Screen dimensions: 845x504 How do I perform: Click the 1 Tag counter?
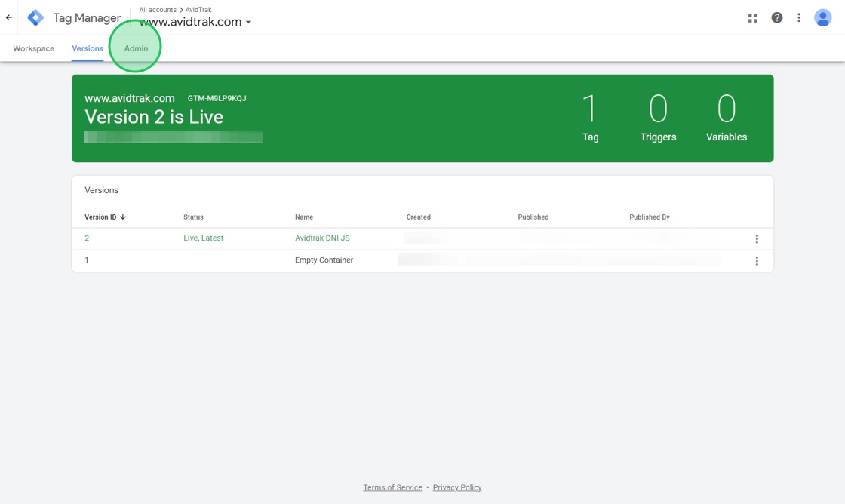point(590,117)
